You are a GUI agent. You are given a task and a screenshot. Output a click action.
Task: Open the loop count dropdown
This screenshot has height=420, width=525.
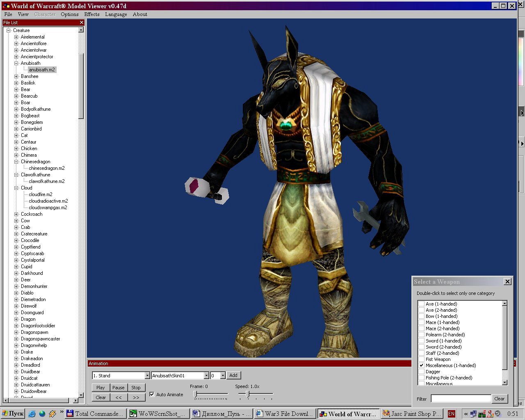point(223,376)
